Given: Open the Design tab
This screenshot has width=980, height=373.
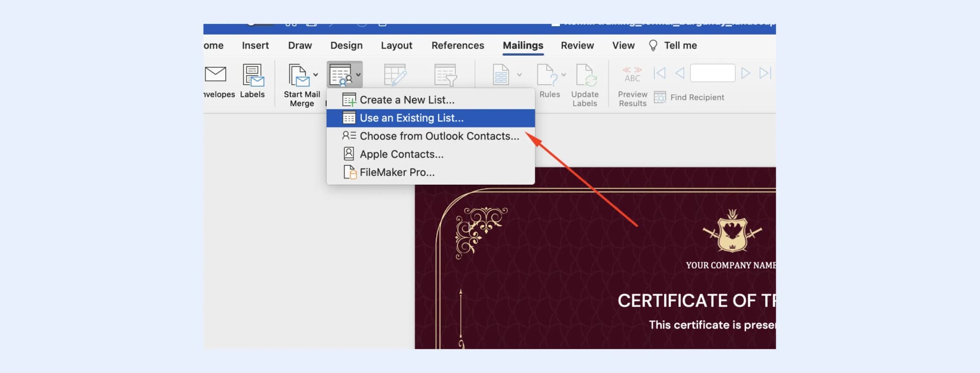Looking at the screenshot, I should 346,45.
